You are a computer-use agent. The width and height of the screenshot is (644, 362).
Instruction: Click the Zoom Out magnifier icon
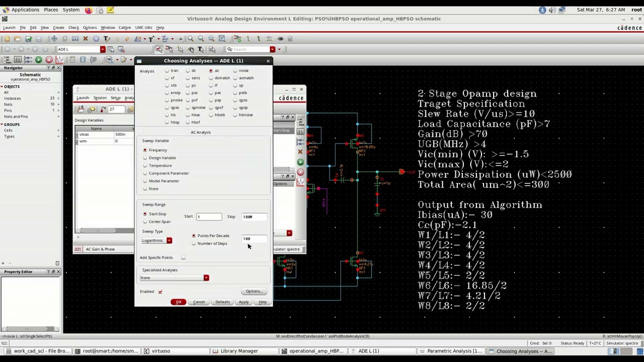201,39
